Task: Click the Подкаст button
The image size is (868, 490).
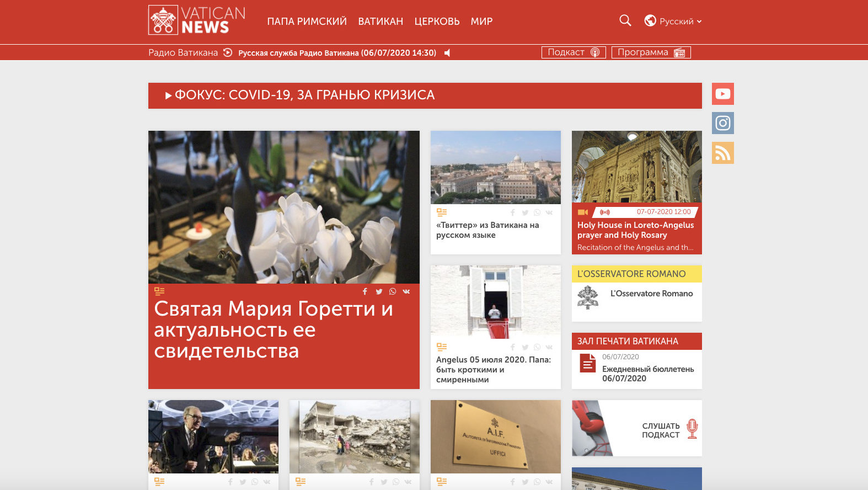Action: (x=573, y=52)
